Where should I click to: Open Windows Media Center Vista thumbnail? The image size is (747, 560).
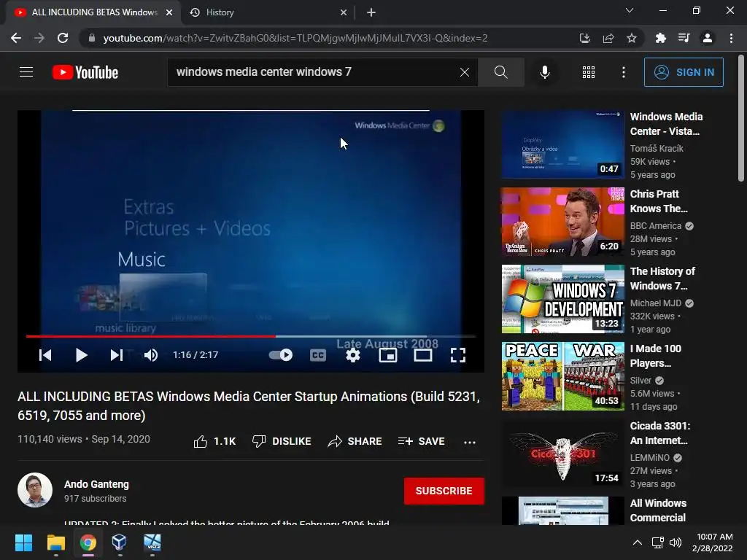pyautogui.click(x=562, y=144)
